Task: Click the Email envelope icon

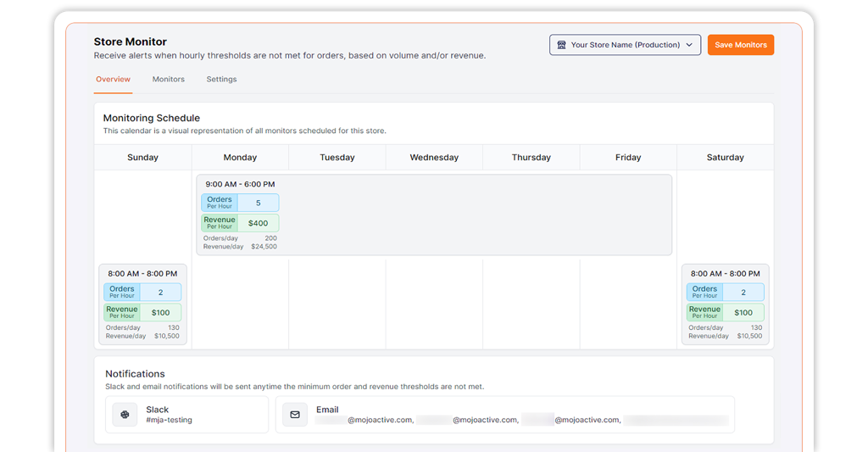Action: (x=295, y=415)
